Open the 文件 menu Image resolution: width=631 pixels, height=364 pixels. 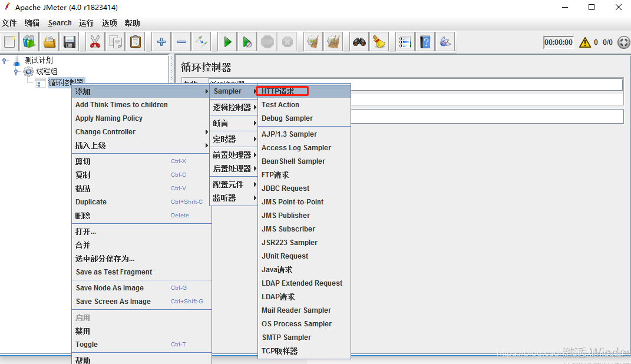tap(9, 23)
